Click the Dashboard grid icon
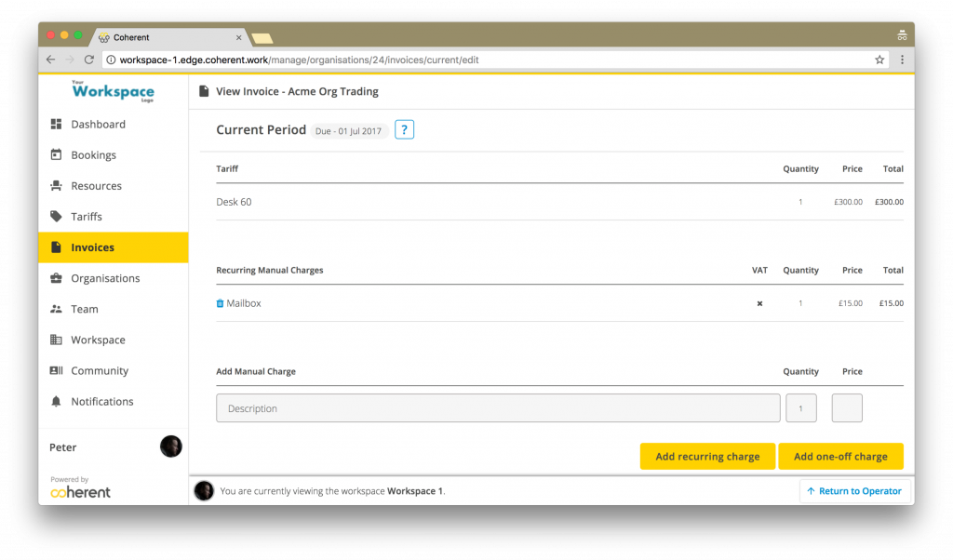The width and height of the screenshot is (953, 560). point(56,124)
